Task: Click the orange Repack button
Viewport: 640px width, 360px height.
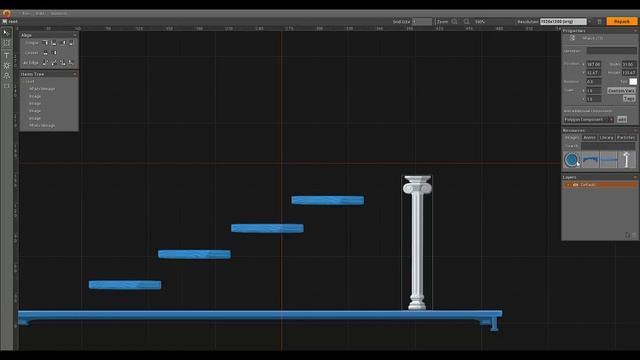Action: pyautogui.click(x=621, y=21)
